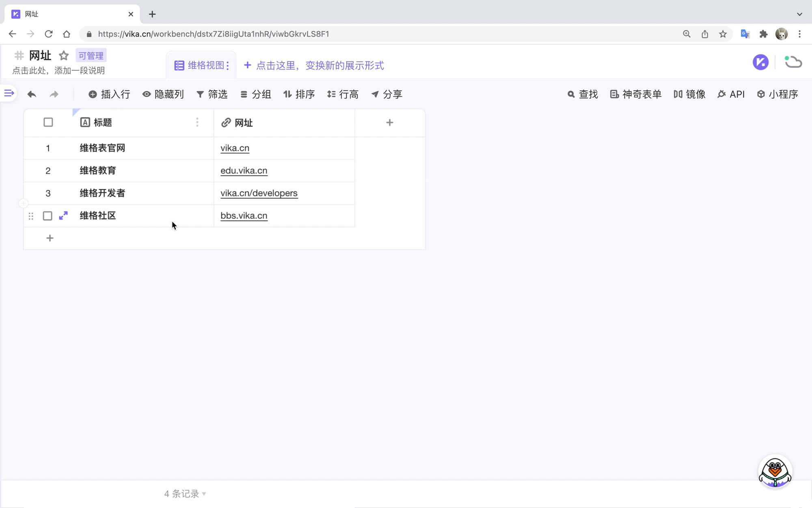Open the 分组 grouping tool
The height and width of the screenshot is (508, 812).
(256, 94)
